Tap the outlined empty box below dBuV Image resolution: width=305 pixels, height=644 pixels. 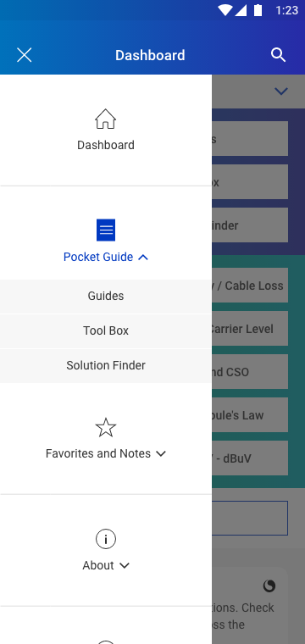(250, 518)
